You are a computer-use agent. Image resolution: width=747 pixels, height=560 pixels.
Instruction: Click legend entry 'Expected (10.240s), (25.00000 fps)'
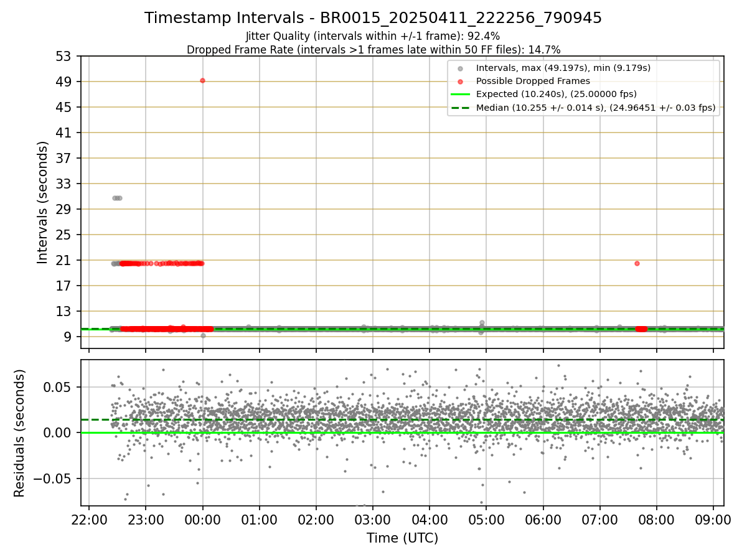click(x=556, y=95)
